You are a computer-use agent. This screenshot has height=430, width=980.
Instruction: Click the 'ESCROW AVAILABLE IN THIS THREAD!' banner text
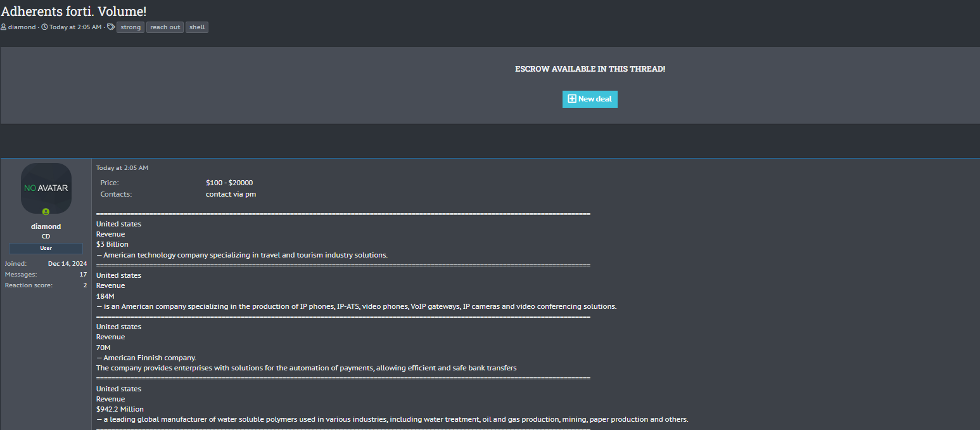(x=590, y=69)
